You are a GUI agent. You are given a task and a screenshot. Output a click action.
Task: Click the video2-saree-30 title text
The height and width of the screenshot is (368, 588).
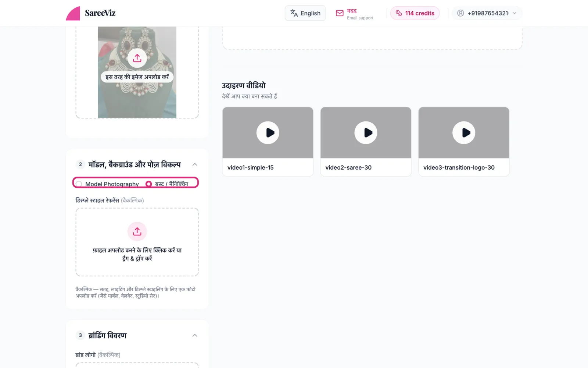pos(348,167)
